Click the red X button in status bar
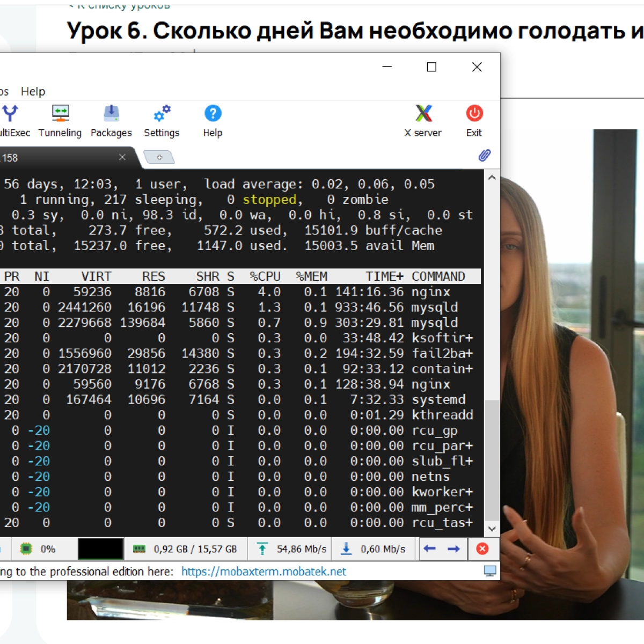The image size is (644, 644). pyautogui.click(x=482, y=548)
